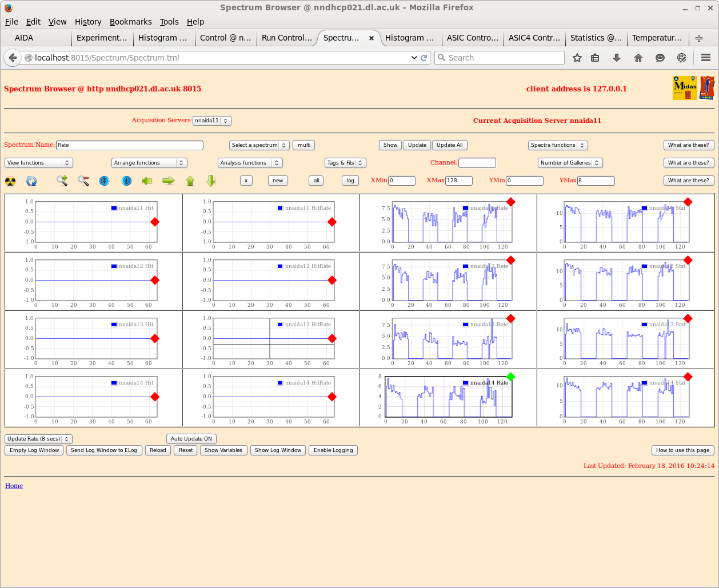Click the blue refresh arrows icon

pos(31,181)
